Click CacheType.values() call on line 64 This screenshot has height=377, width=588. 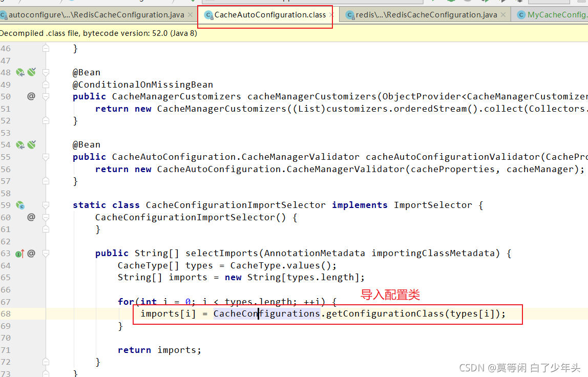point(281,265)
